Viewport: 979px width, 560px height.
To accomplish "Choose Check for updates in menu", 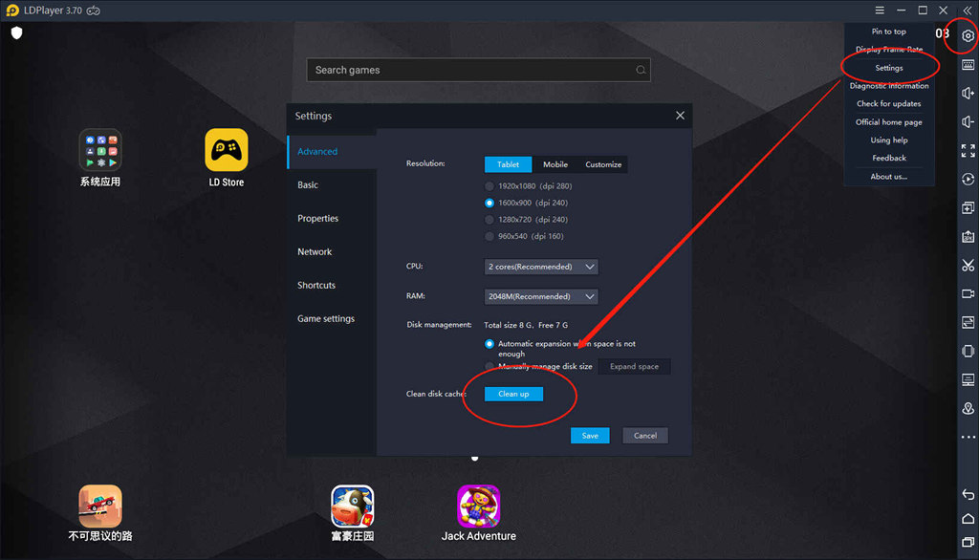I will [888, 103].
